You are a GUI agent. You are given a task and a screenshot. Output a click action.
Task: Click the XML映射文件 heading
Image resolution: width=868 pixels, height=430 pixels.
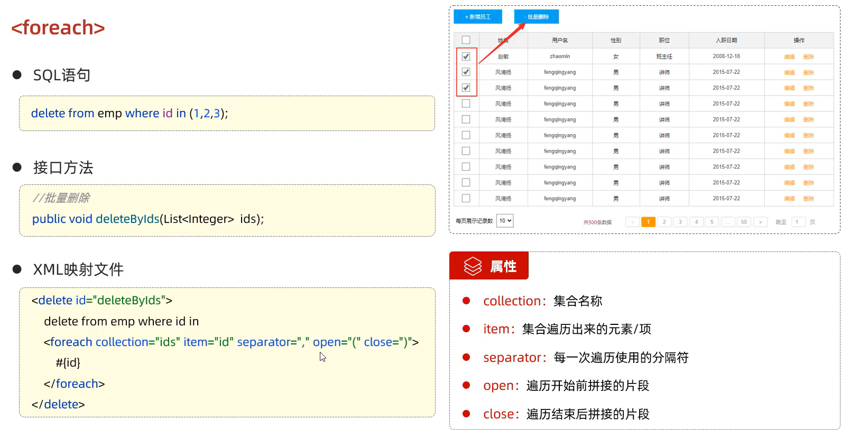78,269
